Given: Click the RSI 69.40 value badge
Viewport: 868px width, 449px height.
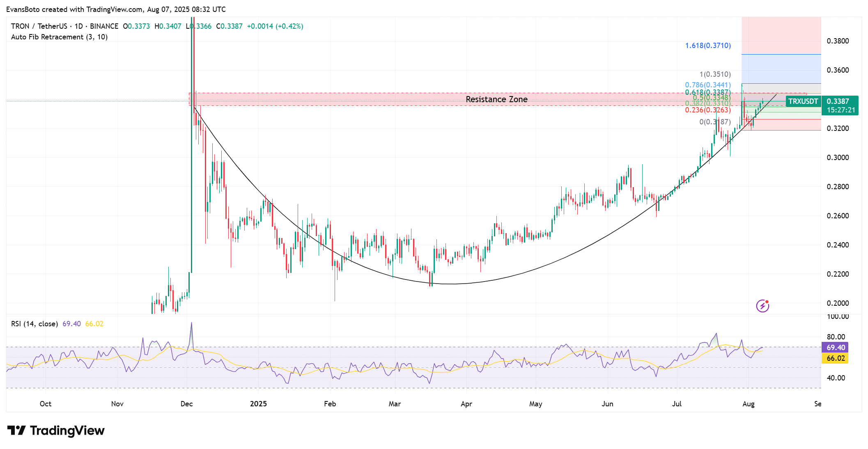Looking at the screenshot, I should [x=835, y=348].
